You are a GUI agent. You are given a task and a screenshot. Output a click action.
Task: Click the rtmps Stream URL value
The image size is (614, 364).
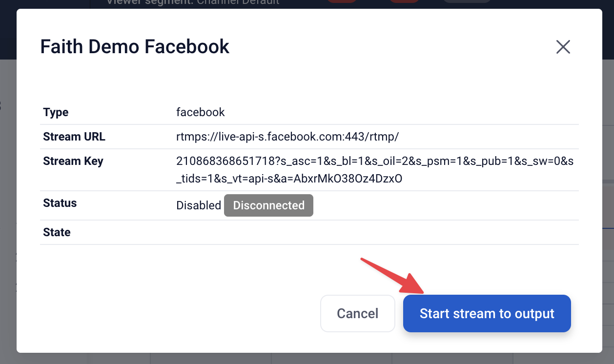[x=287, y=137]
